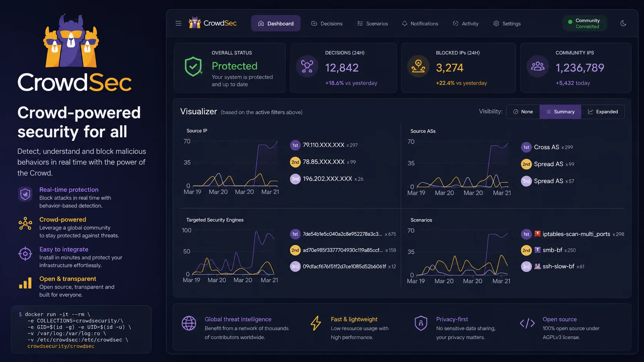The width and height of the screenshot is (644, 362).
Task: Click the docker run command block
Action: pyautogui.click(x=81, y=330)
